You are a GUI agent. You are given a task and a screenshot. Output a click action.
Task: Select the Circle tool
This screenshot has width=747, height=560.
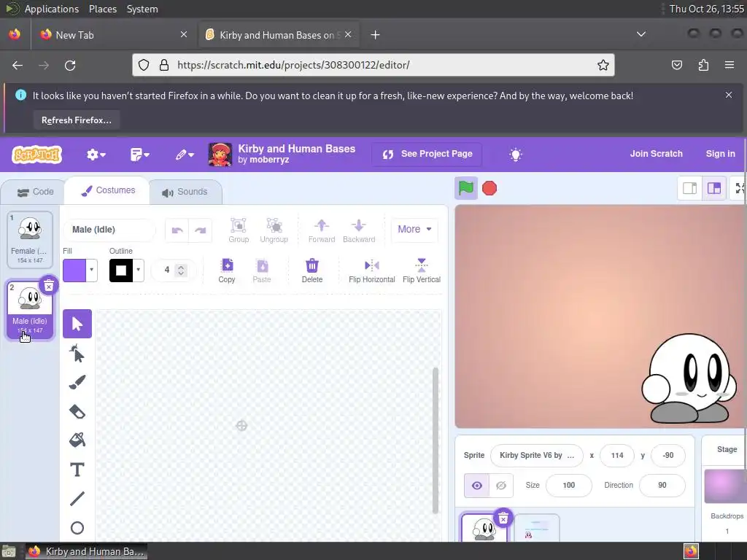click(77, 528)
